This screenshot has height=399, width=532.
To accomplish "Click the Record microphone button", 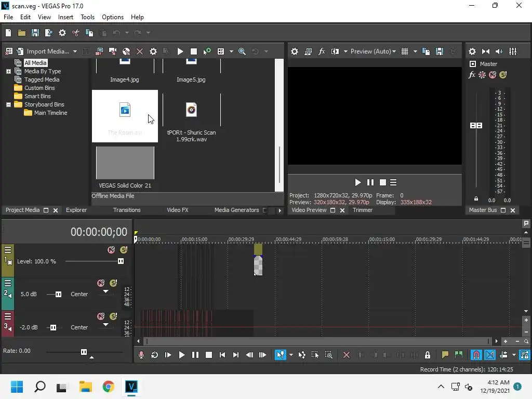I will [141, 355].
